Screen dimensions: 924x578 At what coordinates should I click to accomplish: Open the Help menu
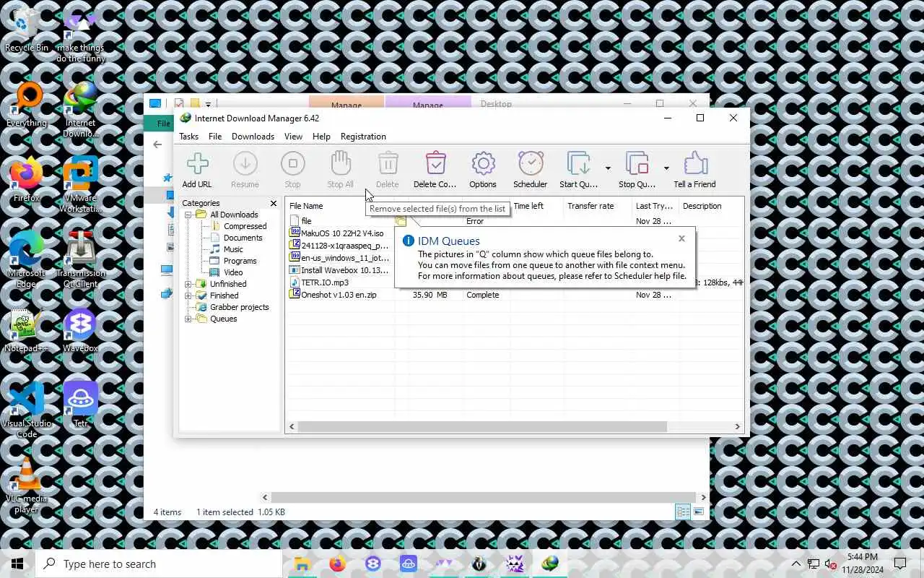coord(321,137)
